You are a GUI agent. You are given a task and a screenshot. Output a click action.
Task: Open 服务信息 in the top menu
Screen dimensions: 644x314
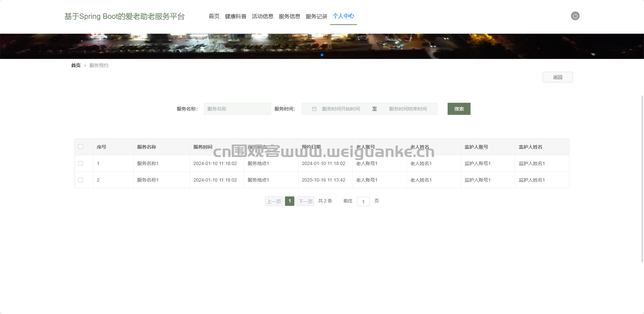[289, 16]
